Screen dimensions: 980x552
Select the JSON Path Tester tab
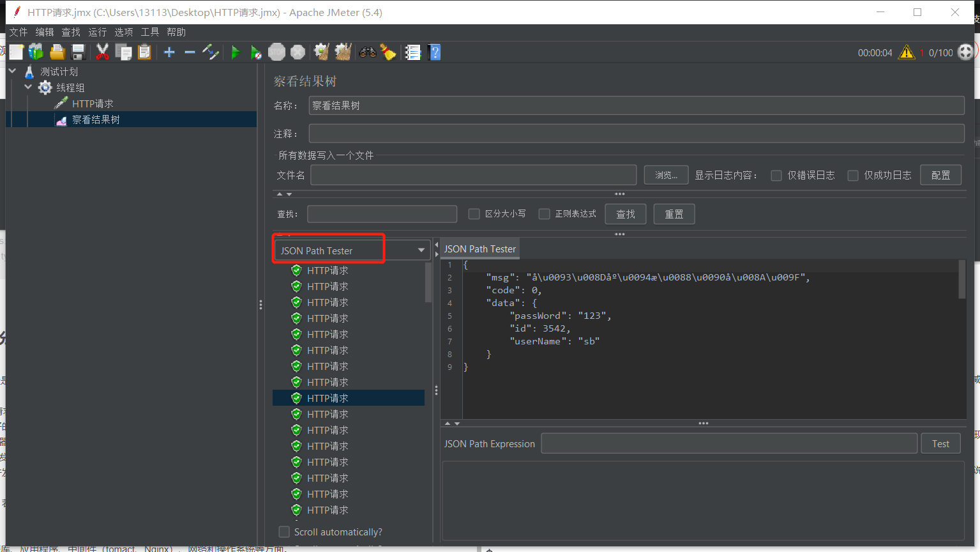click(479, 249)
